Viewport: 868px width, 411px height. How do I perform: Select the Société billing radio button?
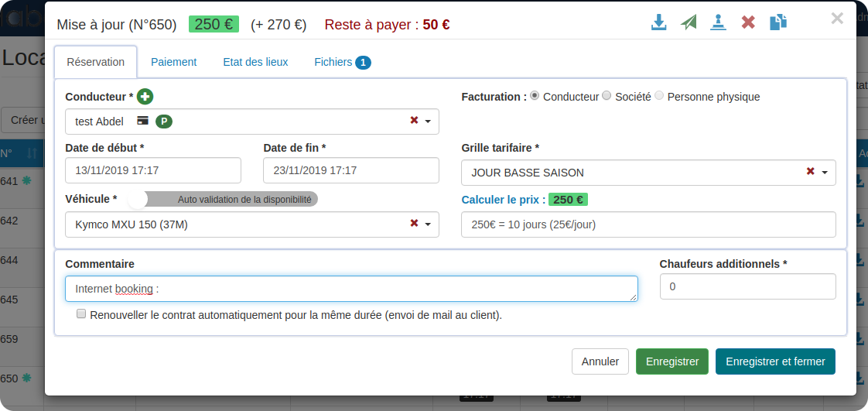[607, 96]
